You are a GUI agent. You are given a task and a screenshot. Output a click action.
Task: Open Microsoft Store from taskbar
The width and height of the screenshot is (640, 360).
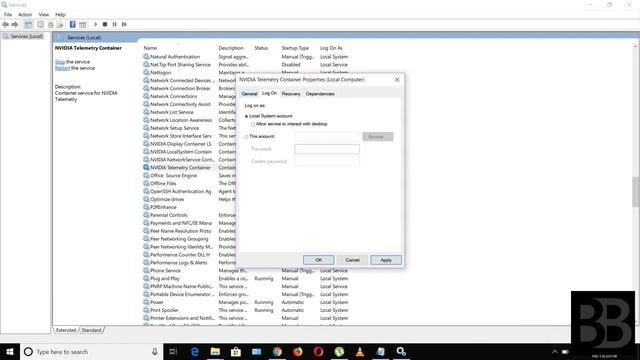(x=236, y=351)
